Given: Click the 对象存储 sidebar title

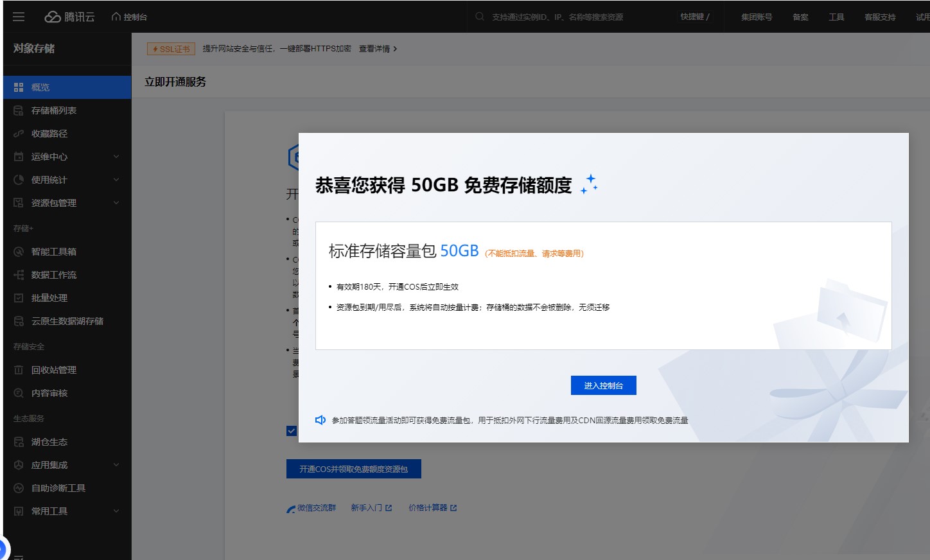Looking at the screenshot, I should pyautogui.click(x=34, y=48).
